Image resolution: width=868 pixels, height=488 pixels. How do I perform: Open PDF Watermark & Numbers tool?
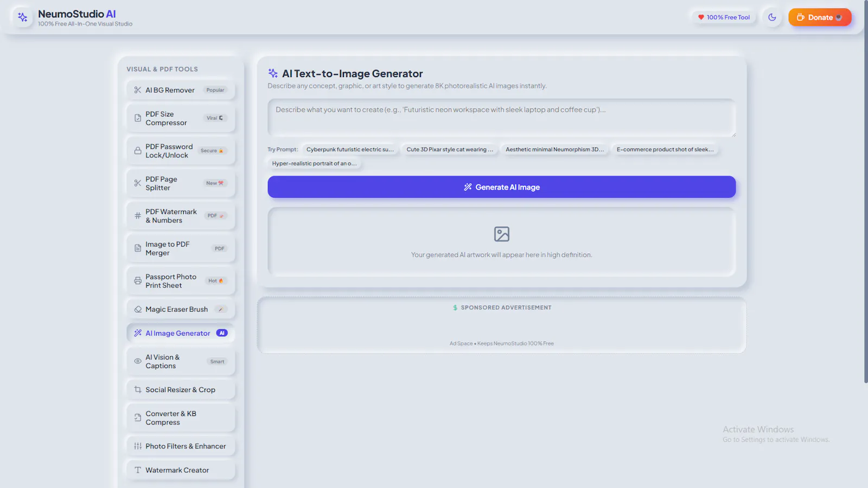(181, 216)
